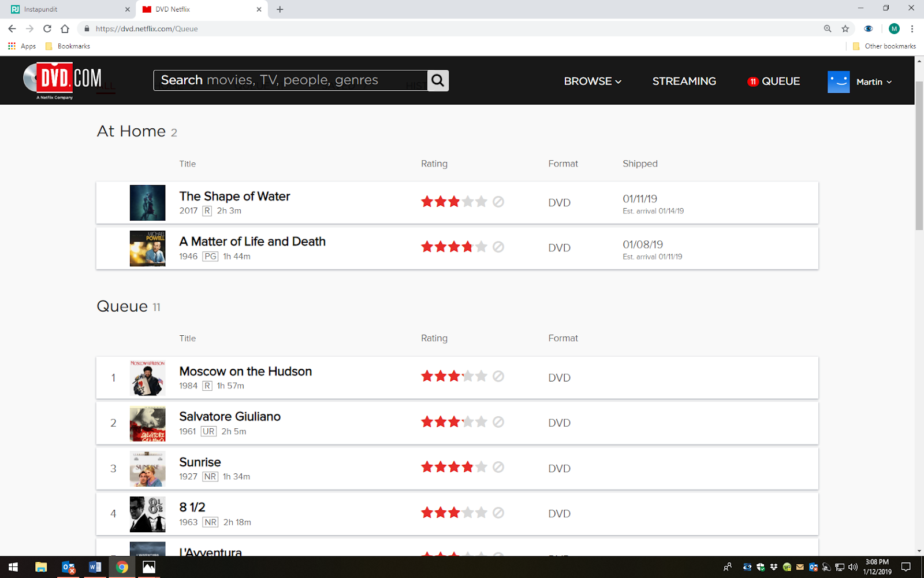The height and width of the screenshot is (578, 924).
Task: Click not-interested icon for Salvatore Giuliano
Action: click(498, 422)
